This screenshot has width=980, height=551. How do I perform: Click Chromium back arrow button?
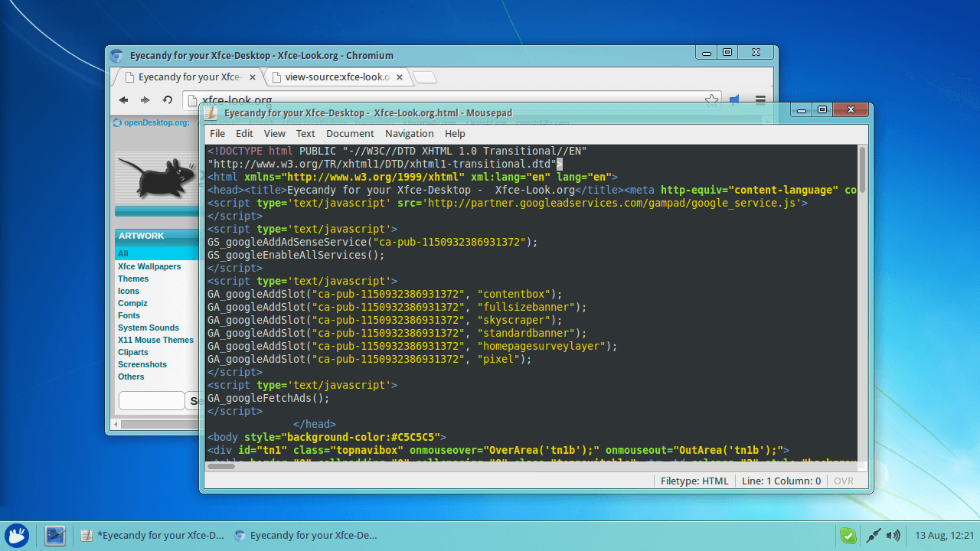123,99
